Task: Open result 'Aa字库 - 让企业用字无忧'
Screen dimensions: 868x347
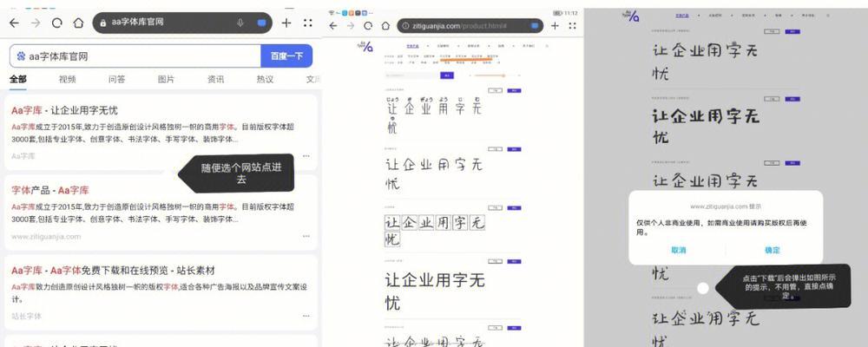Action: coord(65,111)
